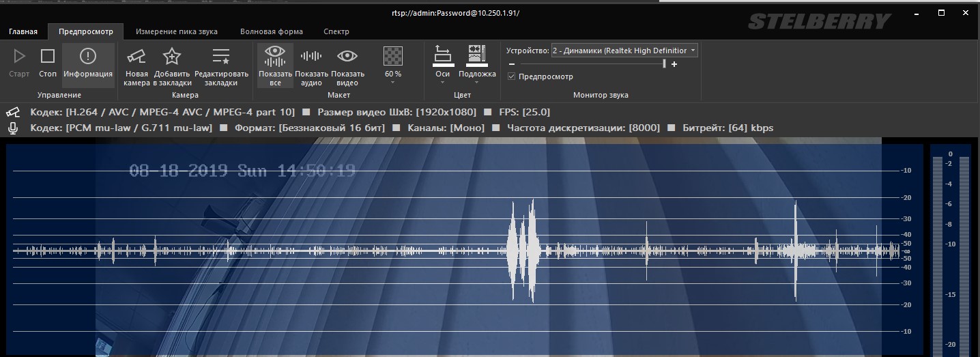Select the Показать видео layout
Screen dimensions: 980x357
tap(348, 66)
